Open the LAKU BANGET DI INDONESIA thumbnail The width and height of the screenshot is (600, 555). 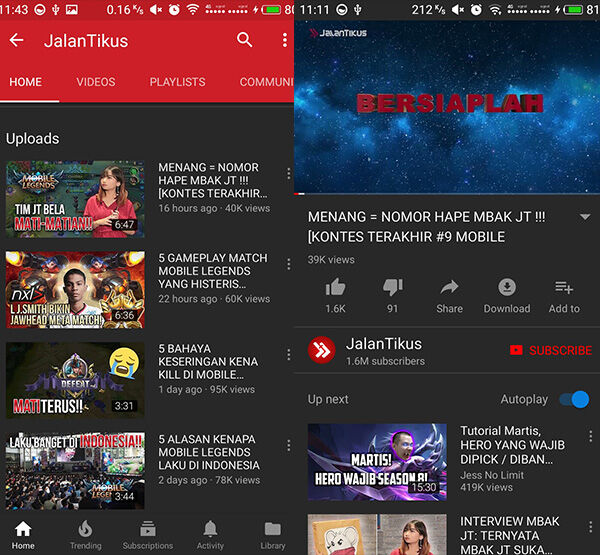(75, 471)
